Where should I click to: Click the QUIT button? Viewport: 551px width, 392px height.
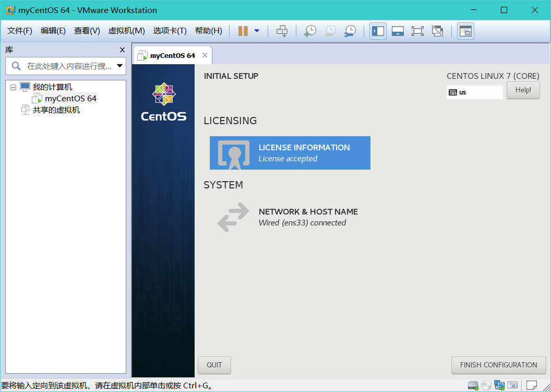click(x=214, y=365)
